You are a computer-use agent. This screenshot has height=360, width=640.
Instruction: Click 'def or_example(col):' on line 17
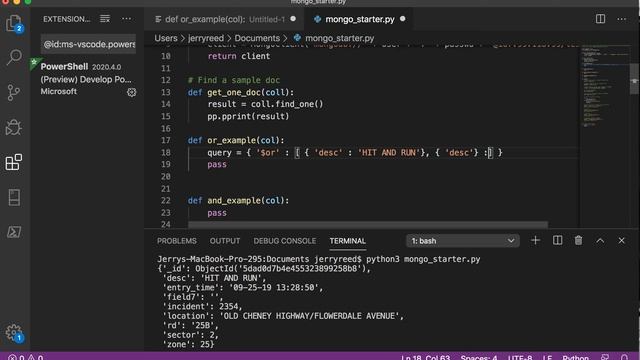(236, 140)
